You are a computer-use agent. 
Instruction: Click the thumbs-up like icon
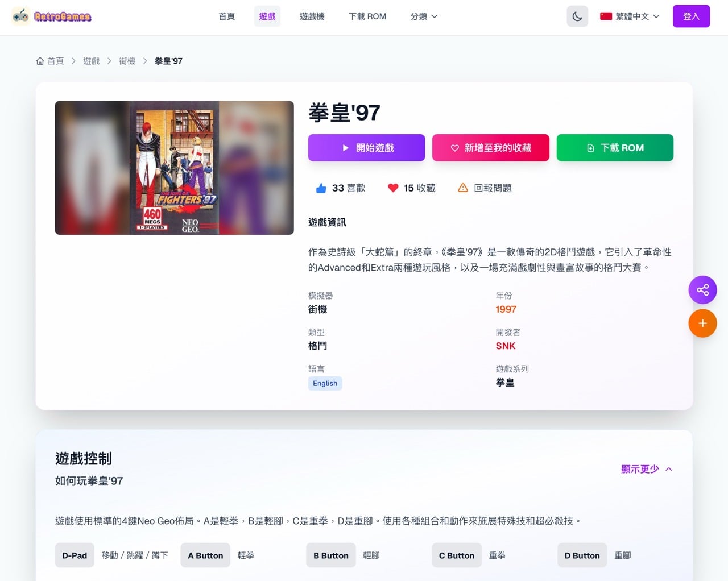point(321,188)
